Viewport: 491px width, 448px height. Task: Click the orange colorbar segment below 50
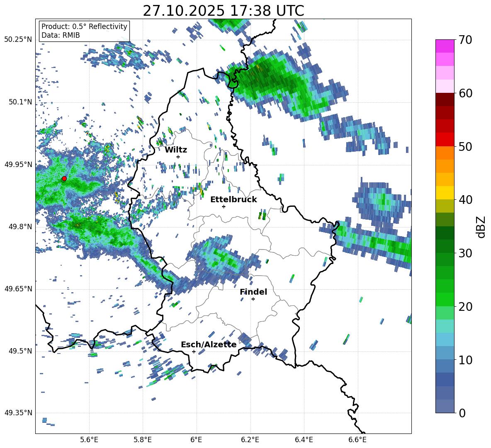(x=445, y=153)
